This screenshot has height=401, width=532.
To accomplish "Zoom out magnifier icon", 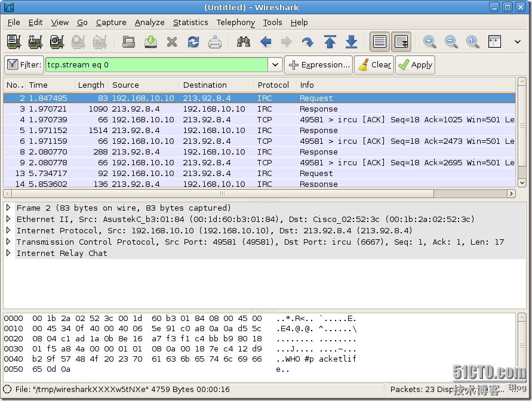I will (x=451, y=42).
